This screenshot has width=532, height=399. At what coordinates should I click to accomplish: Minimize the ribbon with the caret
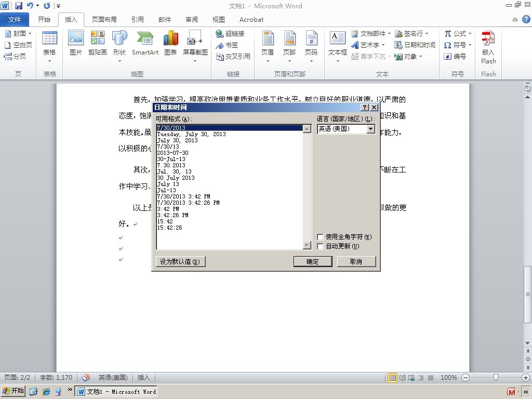click(515, 20)
